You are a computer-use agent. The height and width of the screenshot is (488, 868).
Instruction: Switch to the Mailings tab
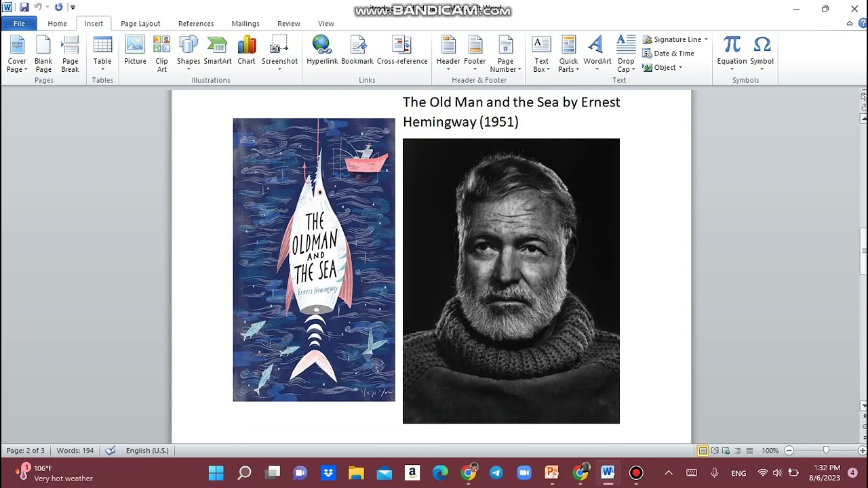pyautogui.click(x=245, y=24)
